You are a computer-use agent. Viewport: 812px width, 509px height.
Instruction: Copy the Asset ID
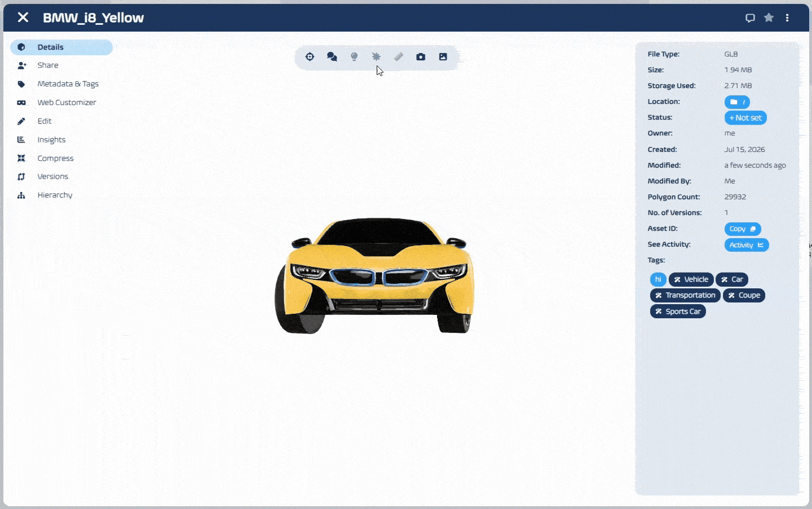(x=743, y=229)
